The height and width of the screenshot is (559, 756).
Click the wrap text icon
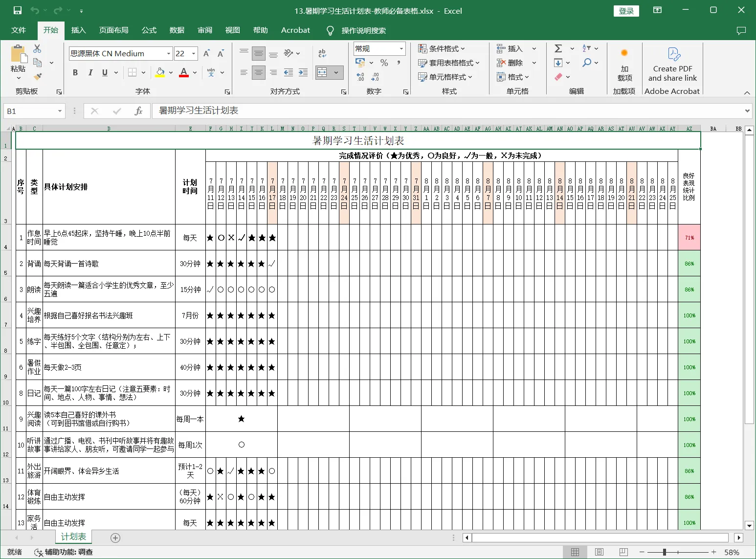pyautogui.click(x=322, y=53)
